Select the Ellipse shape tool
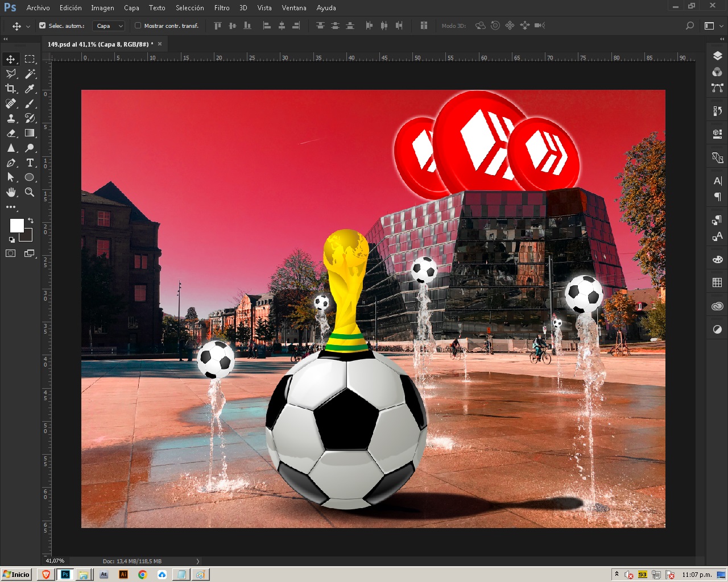The height and width of the screenshot is (582, 728). [30, 177]
